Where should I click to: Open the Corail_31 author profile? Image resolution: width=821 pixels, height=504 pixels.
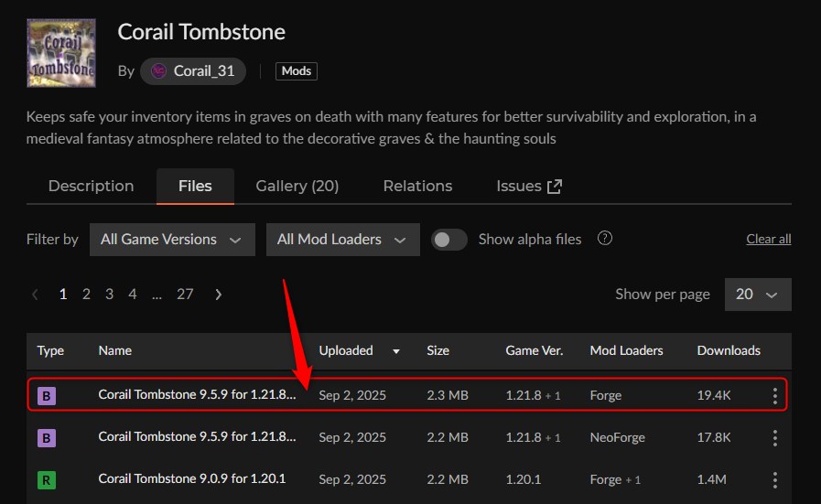(x=193, y=70)
